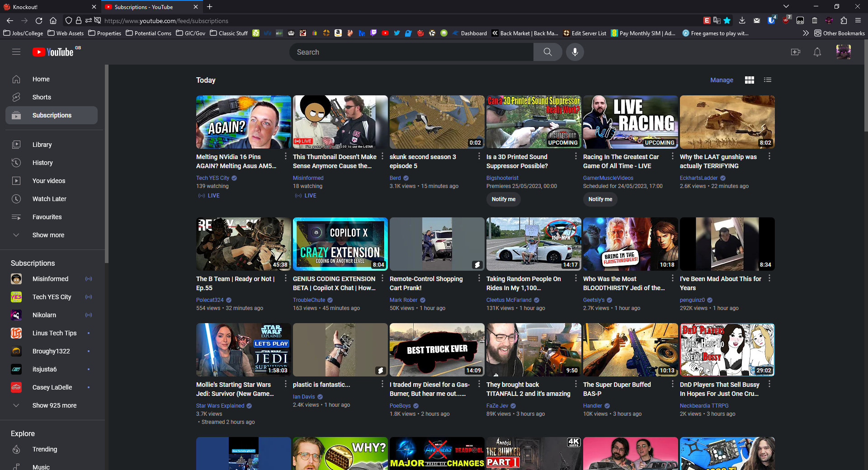
Task: Open Casey LaDelle channel in sidebar
Action: click(x=52, y=387)
